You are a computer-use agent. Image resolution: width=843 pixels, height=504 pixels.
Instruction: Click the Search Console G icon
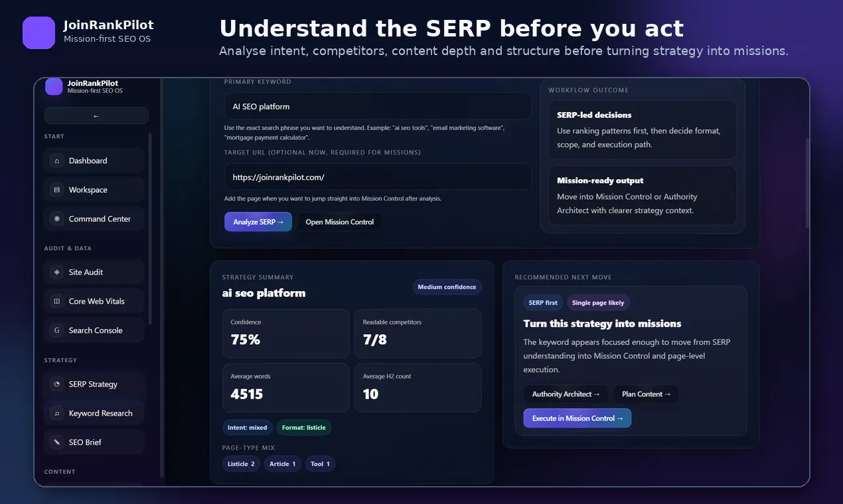[x=56, y=330]
